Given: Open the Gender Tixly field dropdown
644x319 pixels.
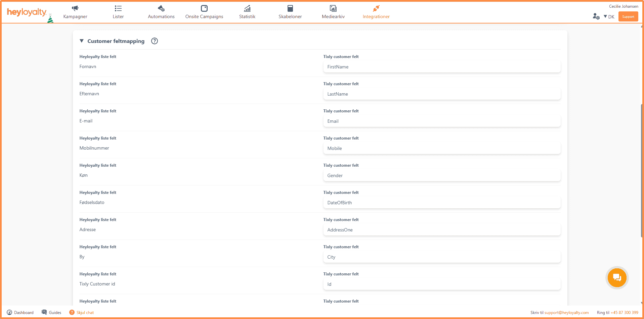Looking at the screenshot, I should coord(441,175).
